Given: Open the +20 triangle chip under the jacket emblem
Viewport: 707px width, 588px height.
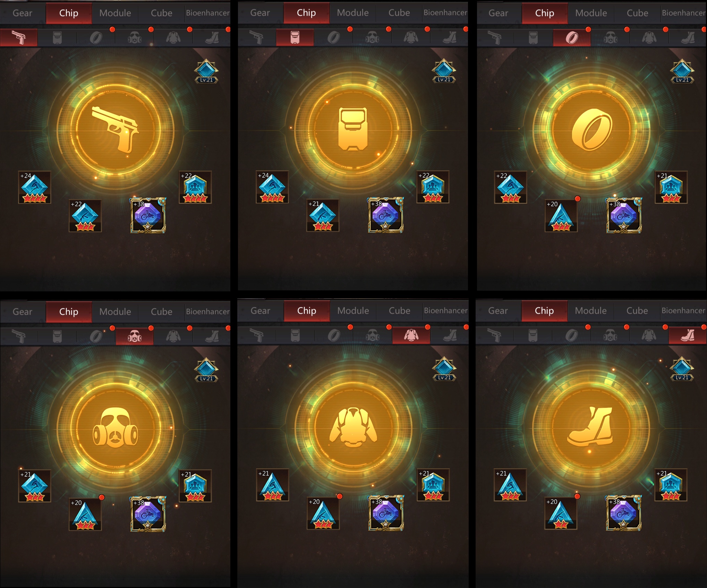Looking at the screenshot, I should coord(323,513).
